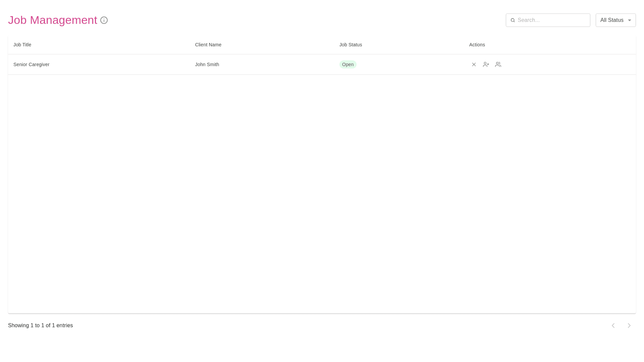
Task: Go to previous page with left chevron
Action: click(613, 325)
